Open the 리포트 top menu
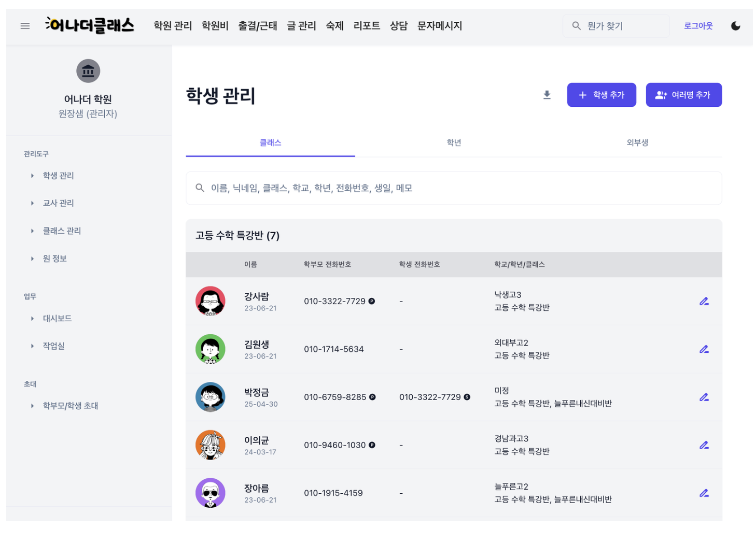 pos(367,26)
